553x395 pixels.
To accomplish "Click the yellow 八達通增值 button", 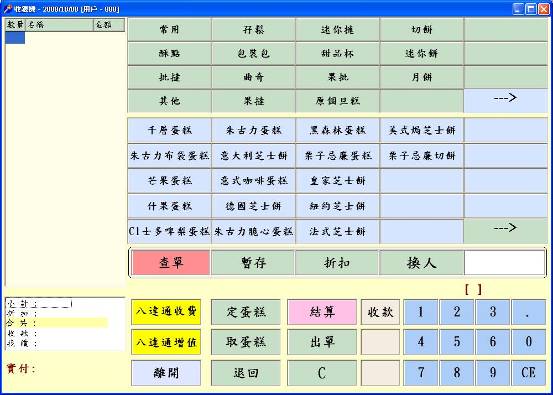I will pyautogui.click(x=166, y=342).
